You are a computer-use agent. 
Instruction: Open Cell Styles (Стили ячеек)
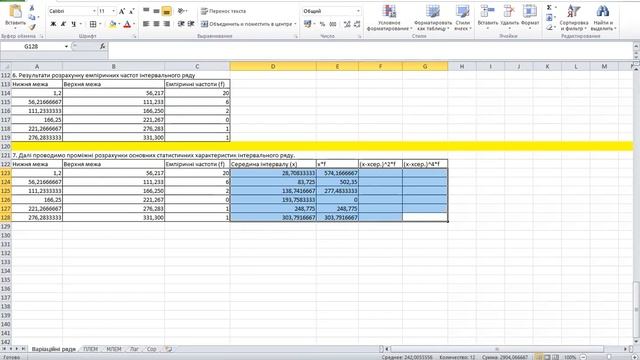click(x=462, y=18)
